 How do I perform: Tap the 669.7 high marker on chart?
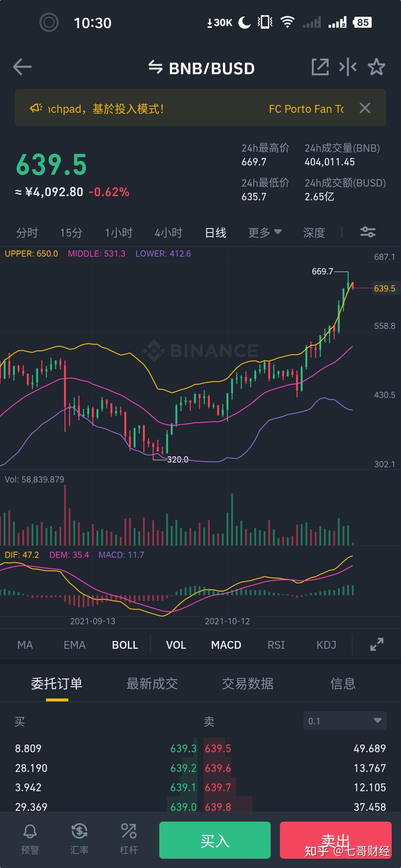click(x=322, y=271)
